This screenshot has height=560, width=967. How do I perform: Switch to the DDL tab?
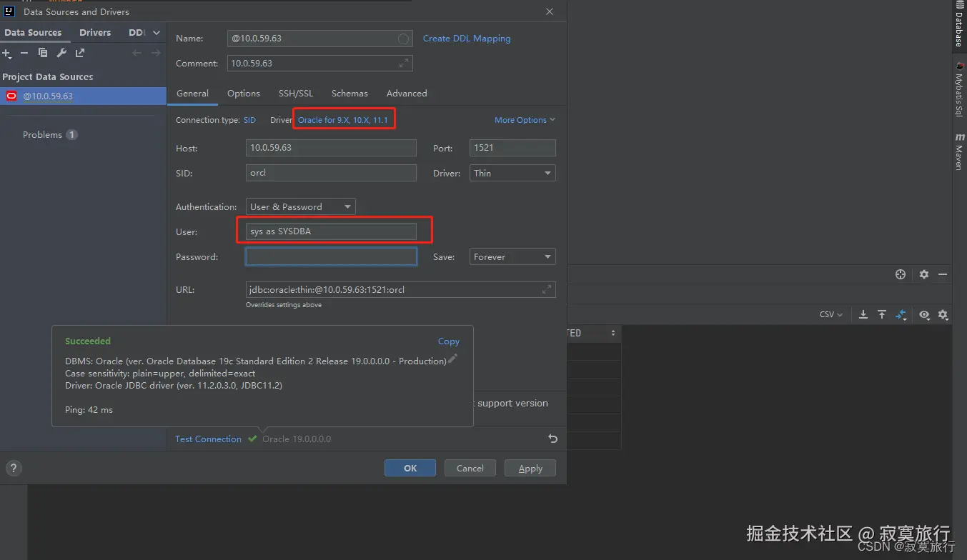click(x=137, y=32)
